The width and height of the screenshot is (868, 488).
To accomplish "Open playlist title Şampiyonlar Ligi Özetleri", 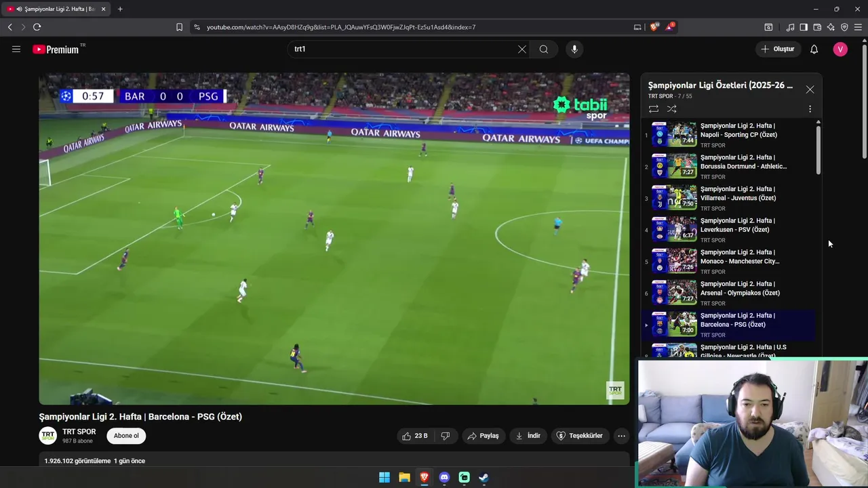I will [720, 85].
